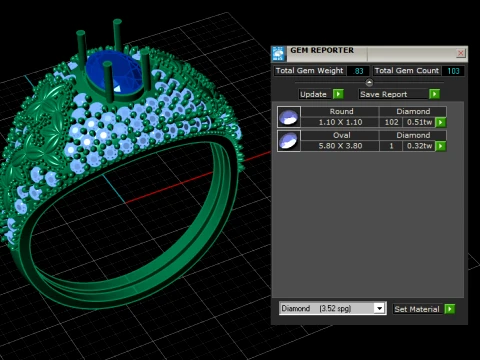Close the Gem Reporter panel

461,53
